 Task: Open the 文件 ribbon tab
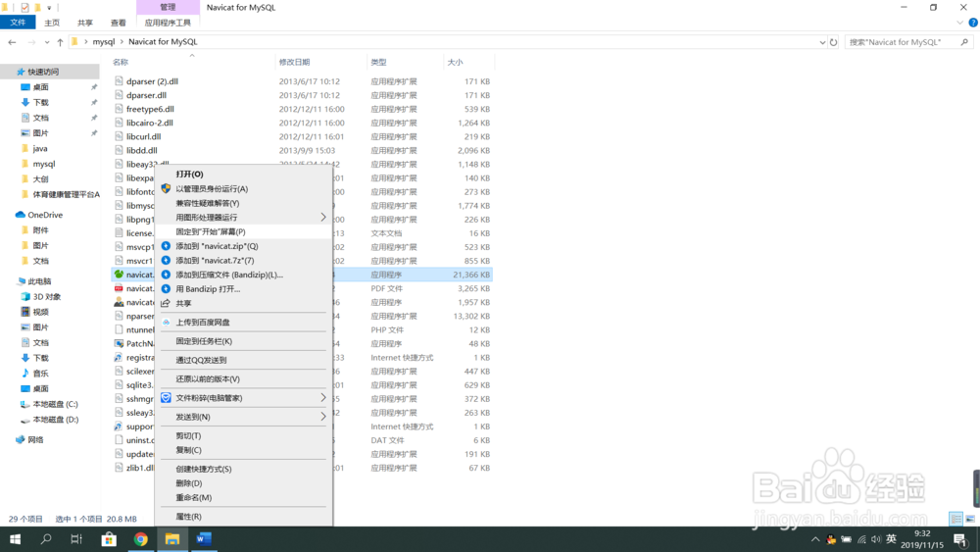(x=18, y=23)
